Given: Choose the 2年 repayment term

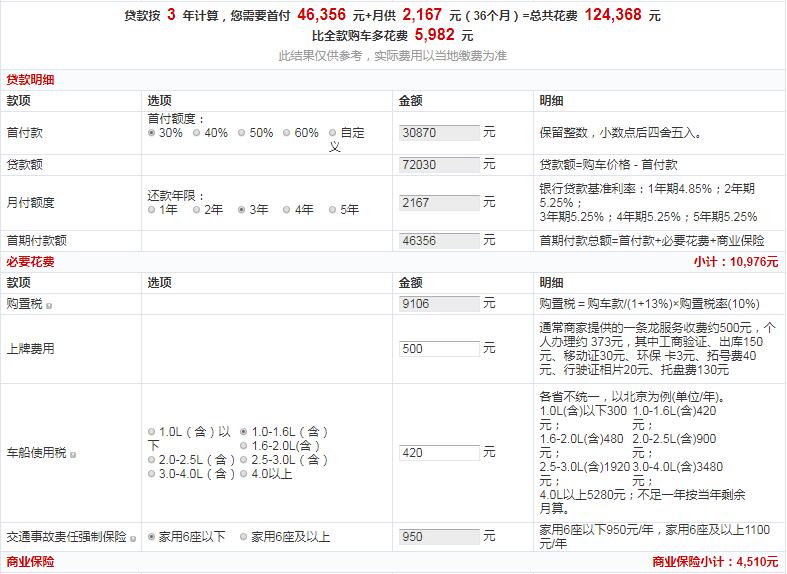Looking at the screenshot, I should tap(197, 210).
